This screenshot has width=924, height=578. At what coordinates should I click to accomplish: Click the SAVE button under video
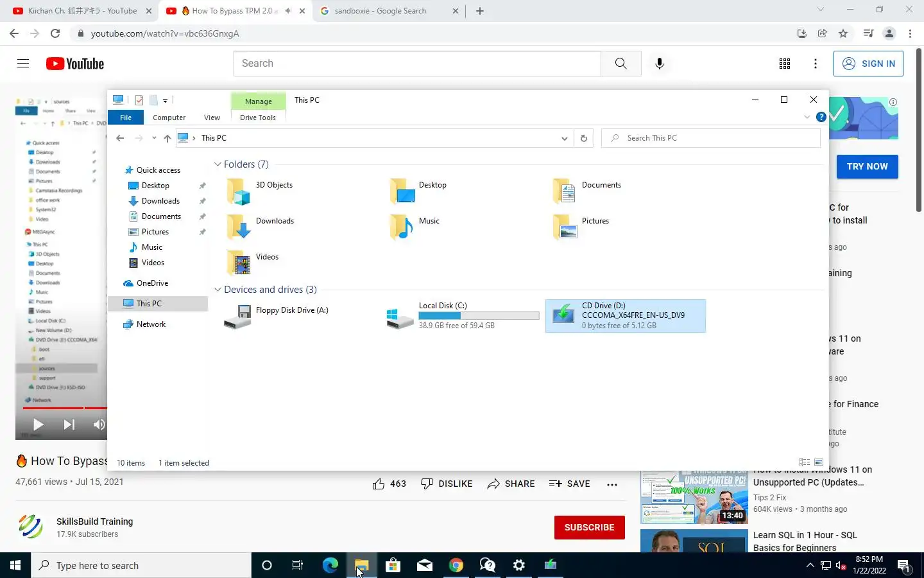pyautogui.click(x=569, y=484)
